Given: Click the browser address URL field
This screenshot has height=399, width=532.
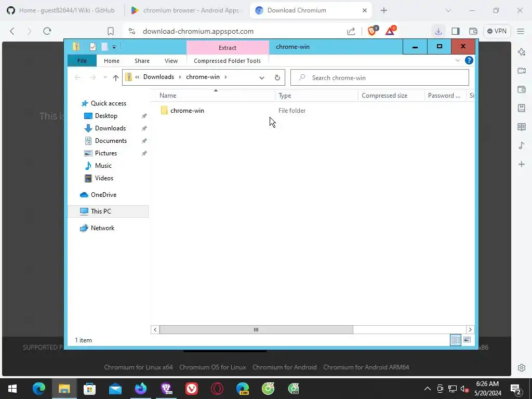Looking at the screenshot, I should (198, 31).
